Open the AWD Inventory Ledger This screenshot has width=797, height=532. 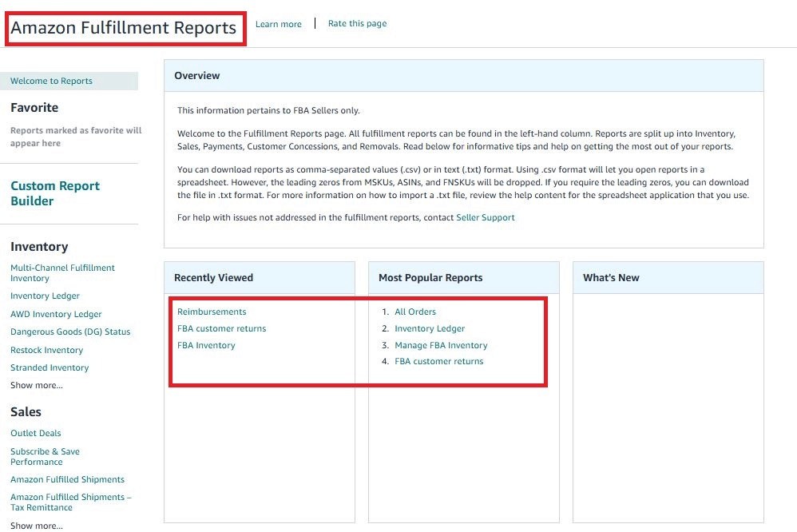(x=56, y=314)
